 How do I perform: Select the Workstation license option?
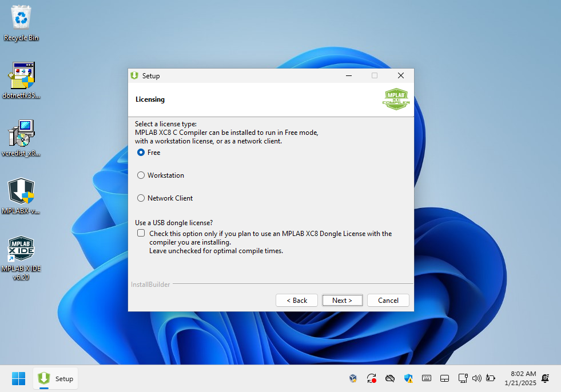point(141,175)
